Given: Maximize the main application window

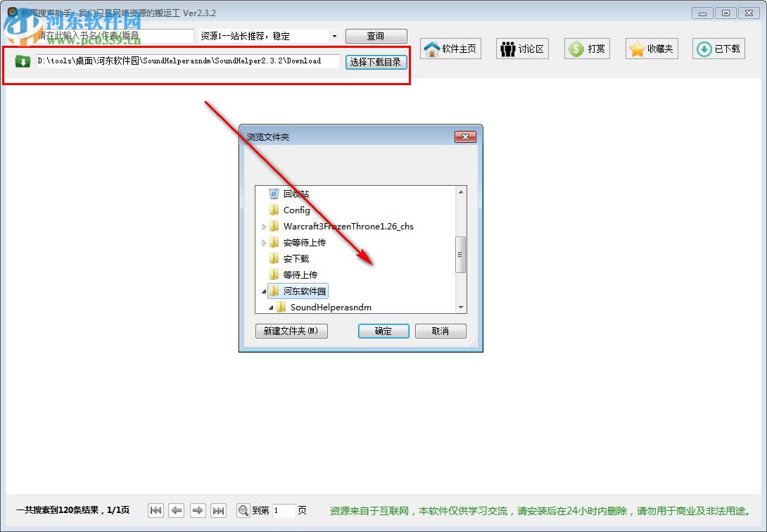Looking at the screenshot, I should pos(726,13).
